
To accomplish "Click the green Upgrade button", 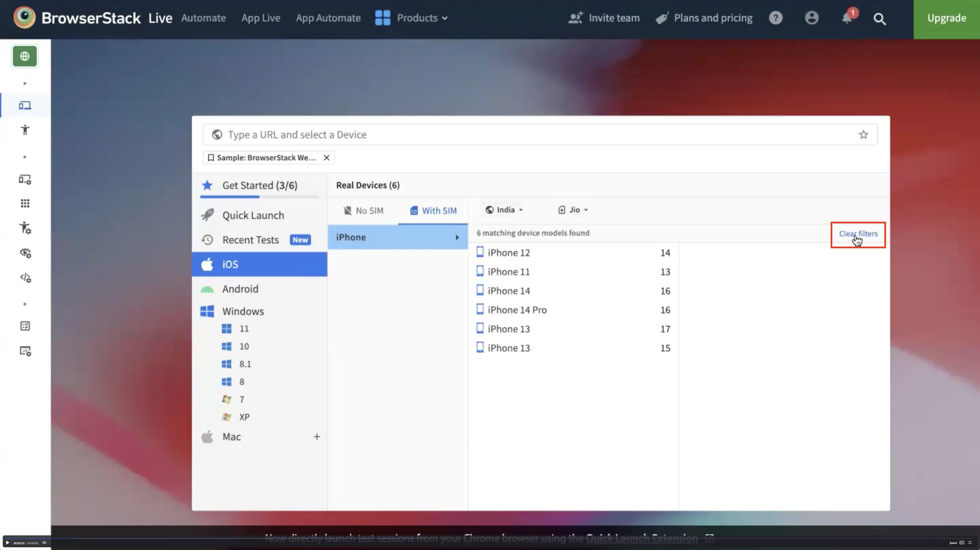I will 946,18.
